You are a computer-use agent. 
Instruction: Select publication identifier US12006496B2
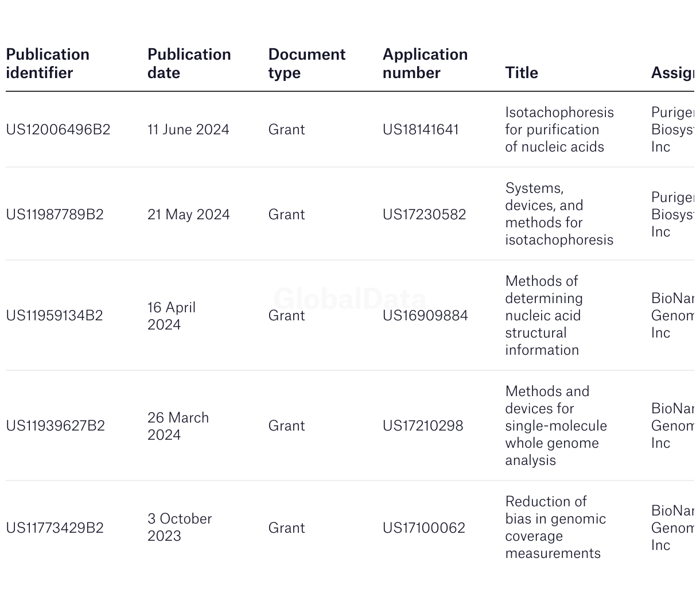point(58,130)
